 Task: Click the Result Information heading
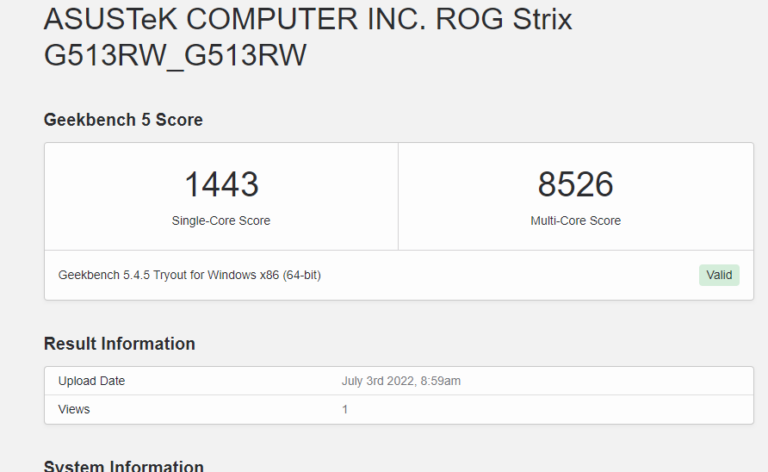coord(119,344)
